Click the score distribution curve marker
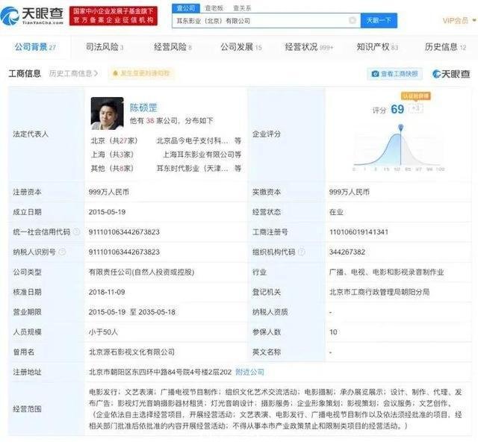 pos(401,128)
